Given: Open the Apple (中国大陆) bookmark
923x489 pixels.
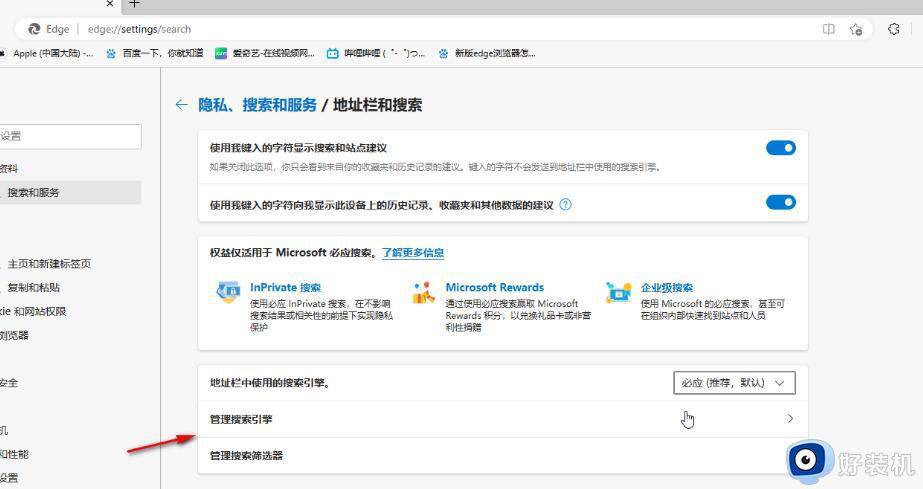Looking at the screenshot, I should pyautogui.click(x=47, y=53).
